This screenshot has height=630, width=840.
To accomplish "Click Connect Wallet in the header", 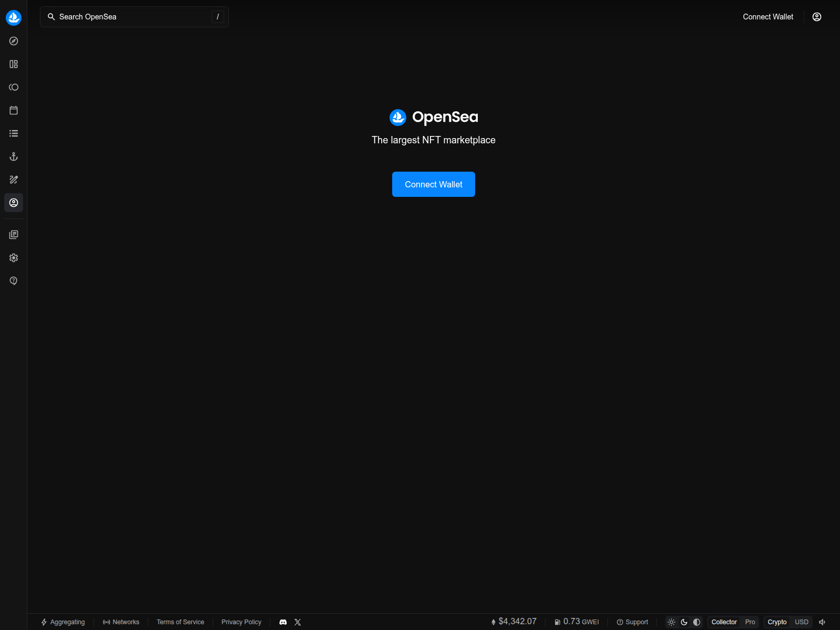I will (x=768, y=17).
